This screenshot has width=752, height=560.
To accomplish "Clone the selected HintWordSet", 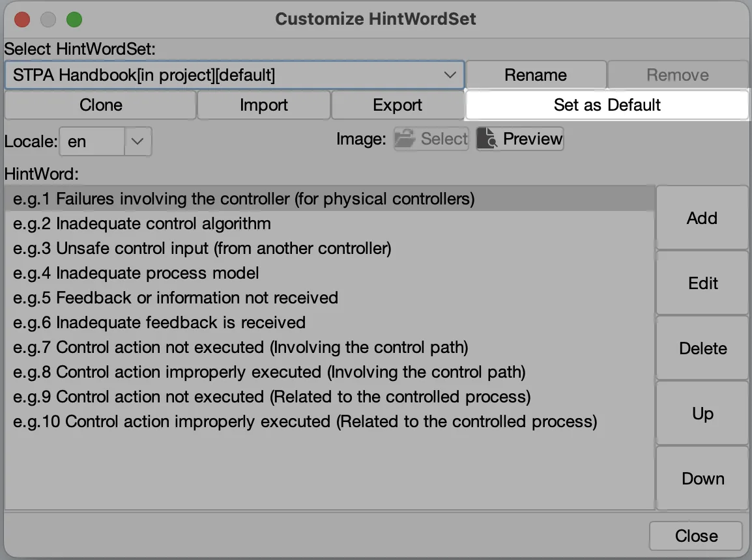I will (101, 105).
